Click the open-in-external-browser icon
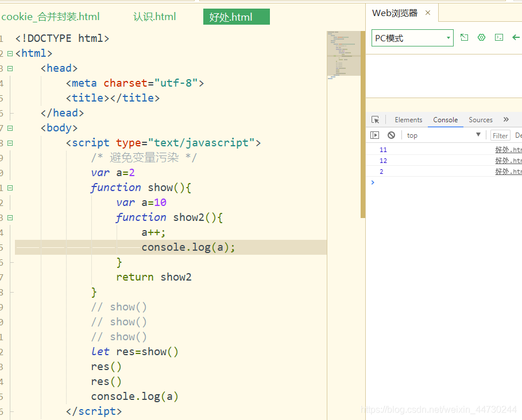The image size is (522, 420). pyautogui.click(x=464, y=37)
